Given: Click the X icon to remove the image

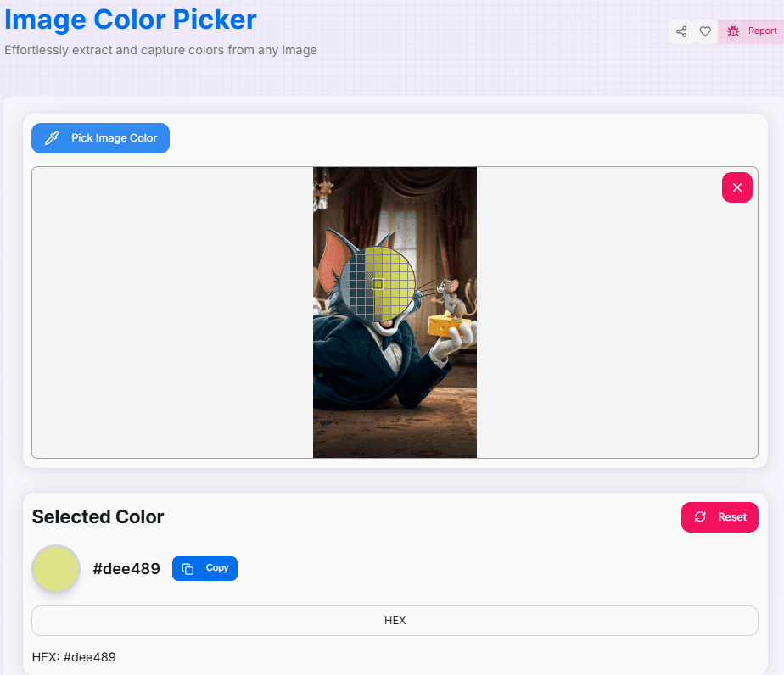Looking at the screenshot, I should (x=736, y=187).
